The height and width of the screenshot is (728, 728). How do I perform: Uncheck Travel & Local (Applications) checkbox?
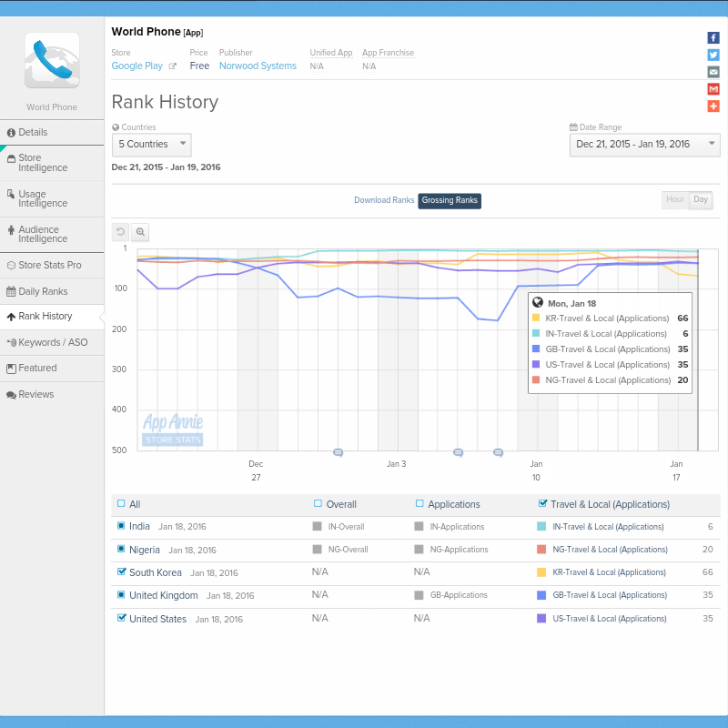[x=542, y=503]
